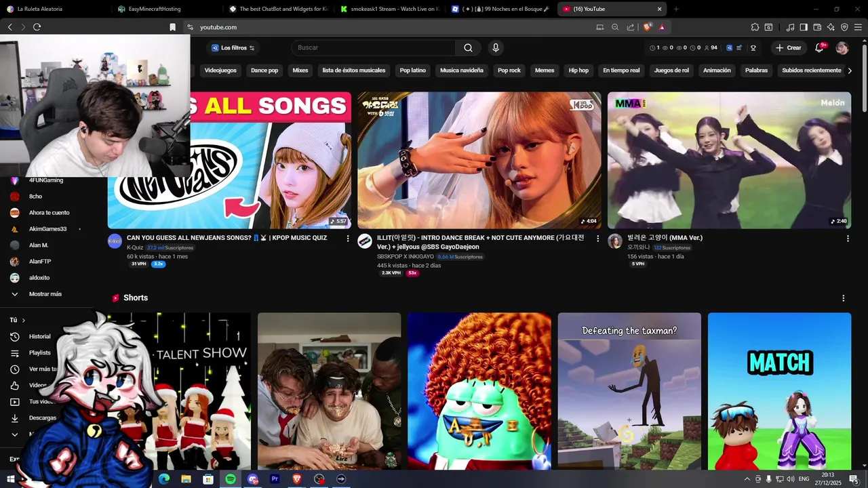Open Brave playlist music note icon
868x488 pixels.
[790, 27]
